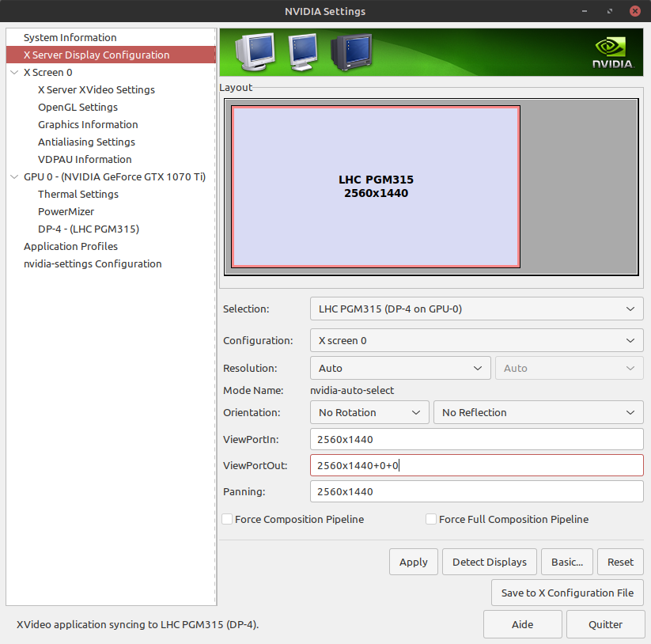
Task: Open the disabled refresh rate Auto dropdown
Action: point(570,369)
